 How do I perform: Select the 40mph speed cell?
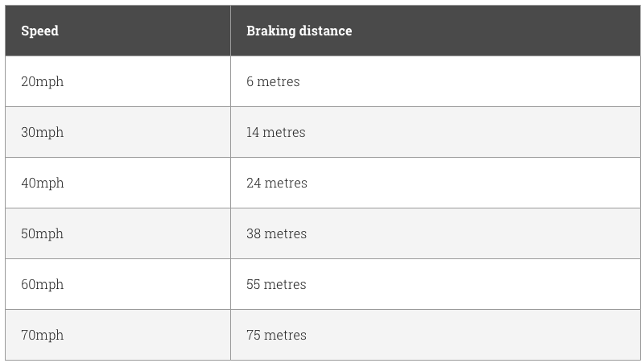tap(42, 183)
